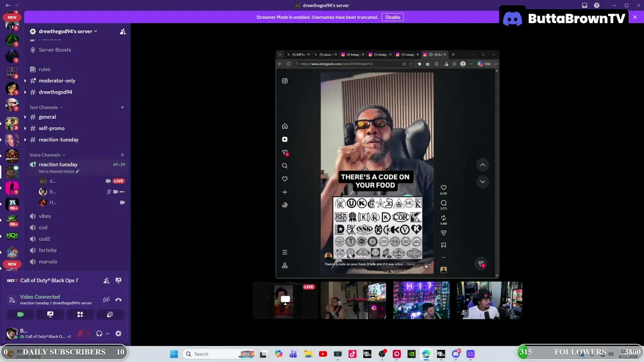Disconnect from the voice channel
Image resolution: width=644 pixels, height=362 pixels.
point(118,300)
